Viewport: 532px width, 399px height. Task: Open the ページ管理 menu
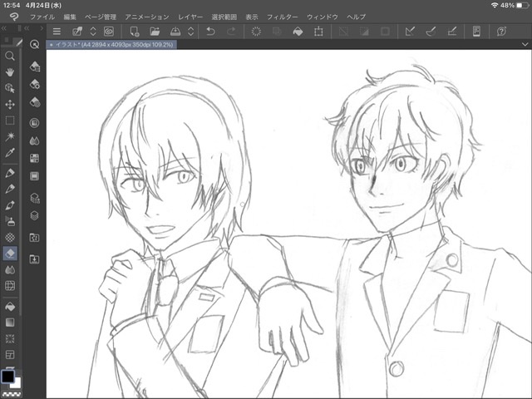point(101,17)
